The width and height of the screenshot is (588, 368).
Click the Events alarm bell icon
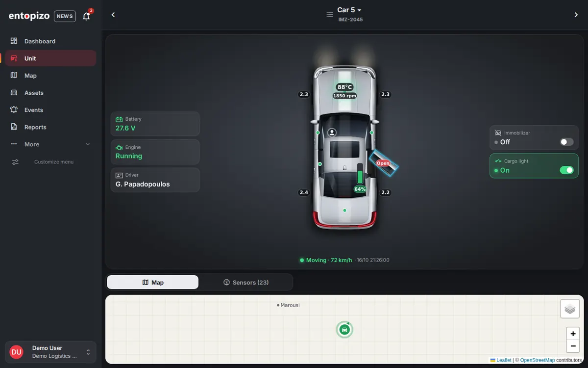point(14,110)
